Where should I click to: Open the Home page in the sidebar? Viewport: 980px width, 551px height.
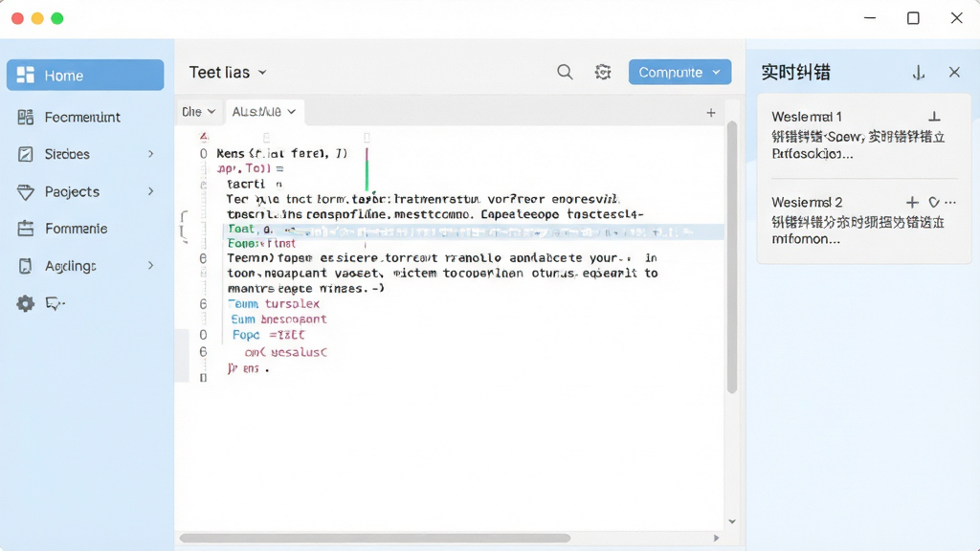click(85, 75)
